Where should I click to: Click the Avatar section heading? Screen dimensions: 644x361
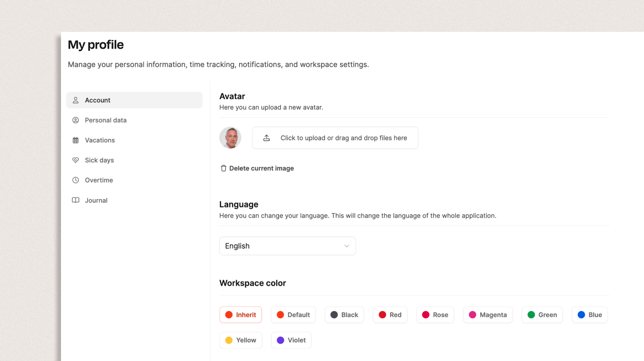pos(232,96)
